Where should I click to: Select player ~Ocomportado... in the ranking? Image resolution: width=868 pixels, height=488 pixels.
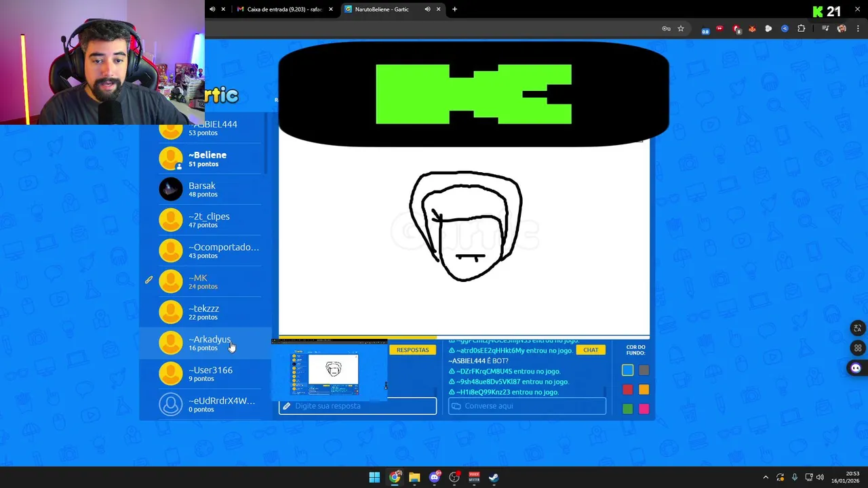[x=210, y=251]
